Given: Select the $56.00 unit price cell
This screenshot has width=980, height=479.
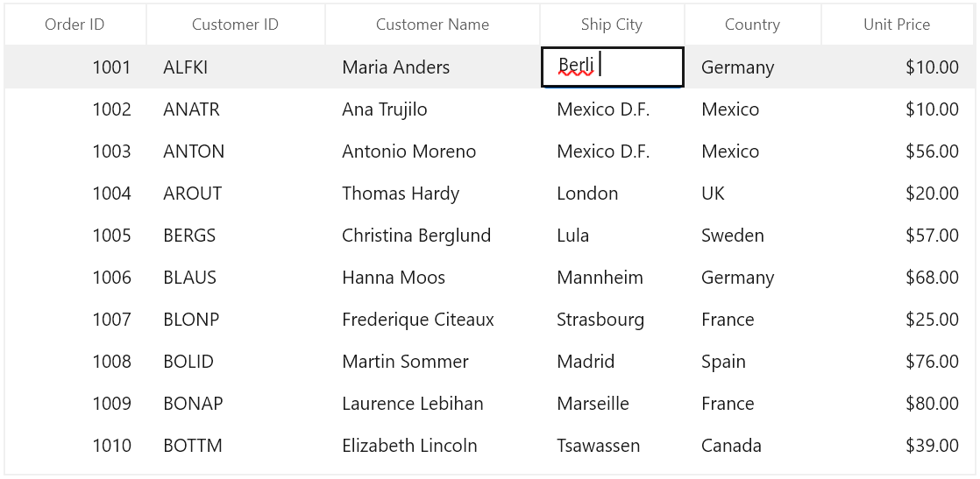Looking at the screenshot, I should (x=932, y=151).
